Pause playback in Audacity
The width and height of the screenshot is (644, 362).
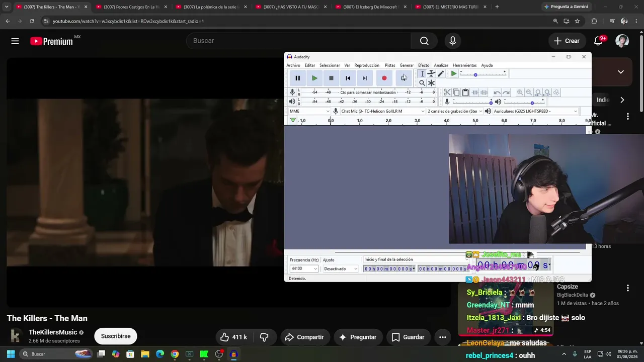pos(297,78)
